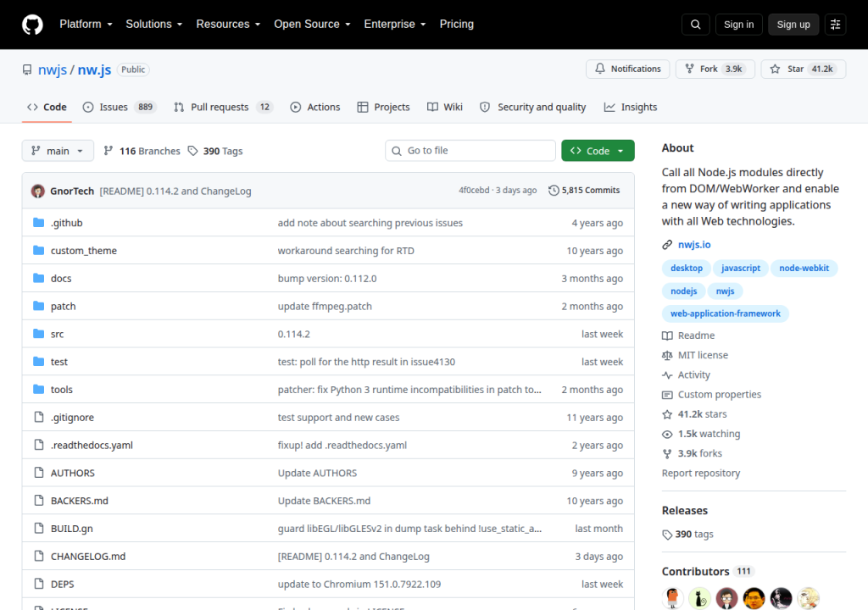Go to the GitHub homepage logo

[x=32, y=25]
